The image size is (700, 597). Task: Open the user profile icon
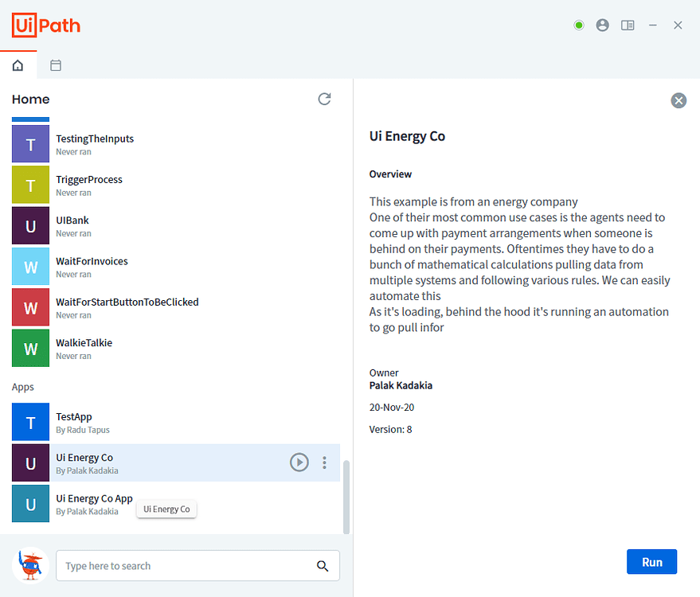[603, 25]
